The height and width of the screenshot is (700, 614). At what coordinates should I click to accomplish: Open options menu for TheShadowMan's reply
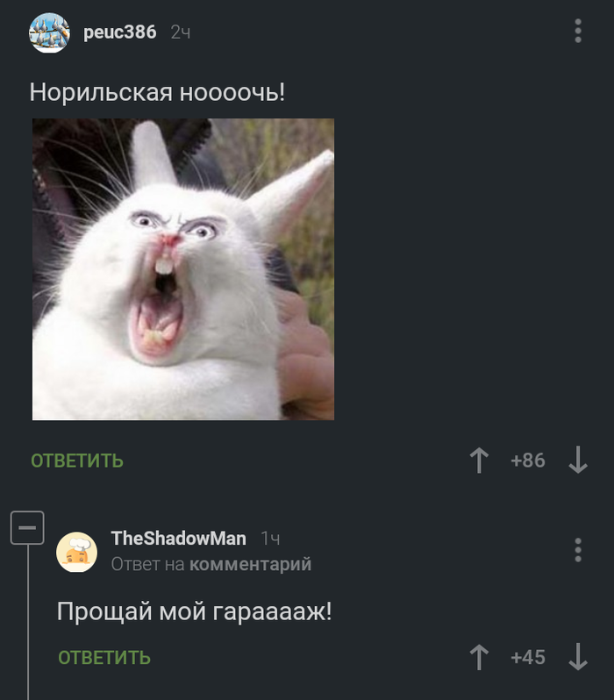click(578, 550)
